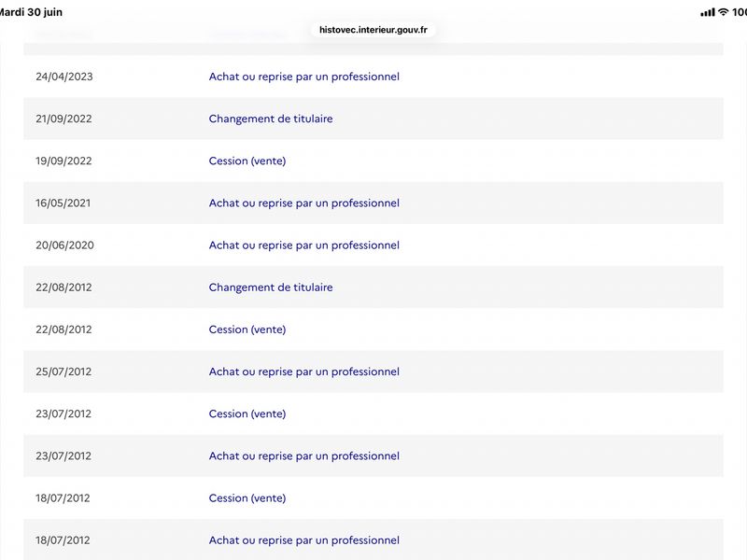
Task: Tap the 24/04/2023 date cell
Action: pos(63,77)
